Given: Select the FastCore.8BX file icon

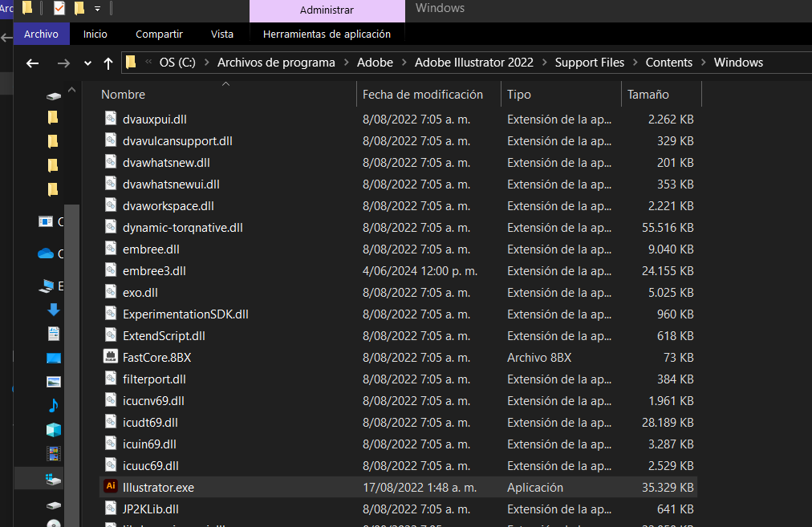Looking at the screenshot, I should click(110, 357).
